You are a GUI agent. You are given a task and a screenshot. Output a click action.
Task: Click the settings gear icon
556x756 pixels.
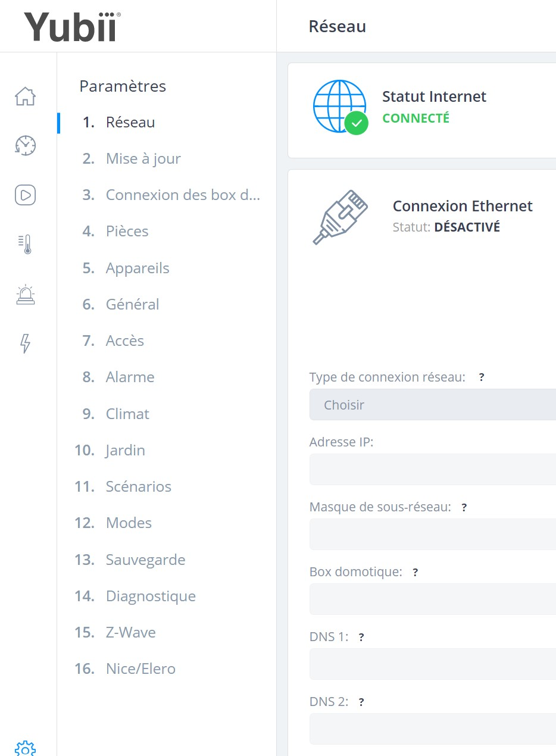tap(25, 748)
